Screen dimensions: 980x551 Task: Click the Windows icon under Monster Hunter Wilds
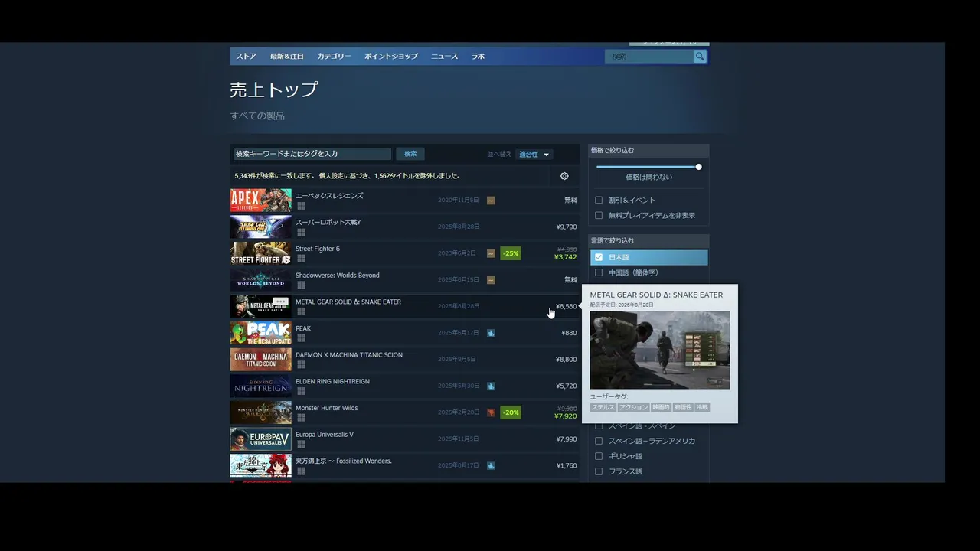point(302,418)
